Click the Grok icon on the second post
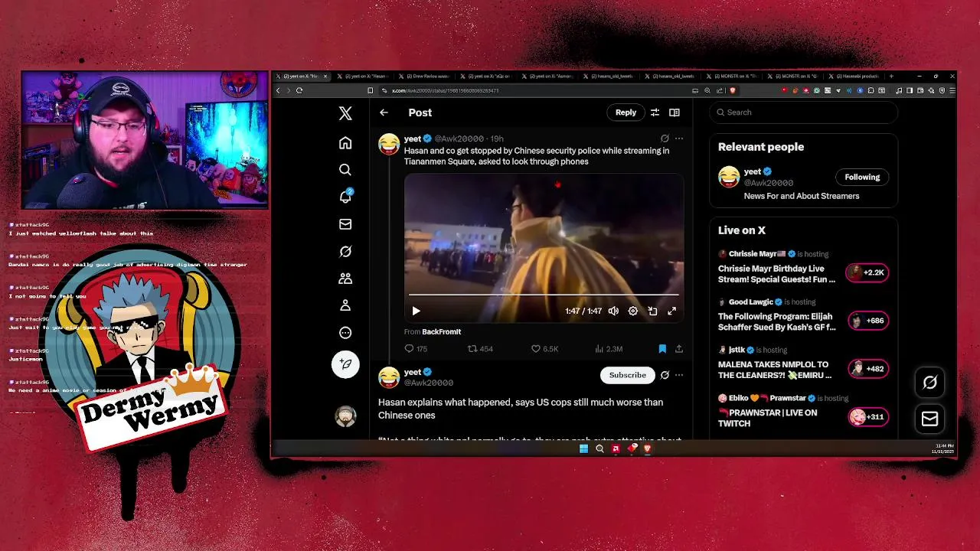Viewport: 980px width, 551px height. [x=665, y=375]
